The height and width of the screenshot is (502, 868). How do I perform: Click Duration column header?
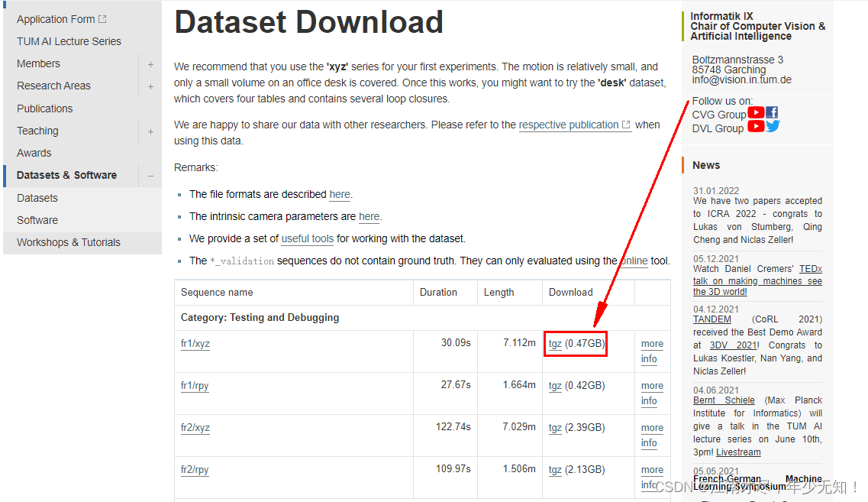click(x=438, y=293)
